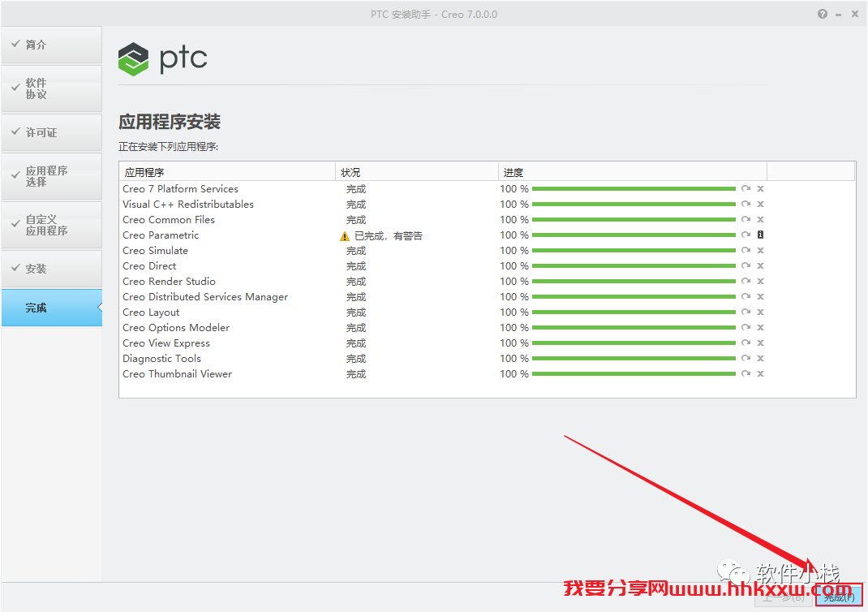Cancel icon in Creo Thumbnail Viewer row
Viewport: 868px width, 612px height.
761,374
